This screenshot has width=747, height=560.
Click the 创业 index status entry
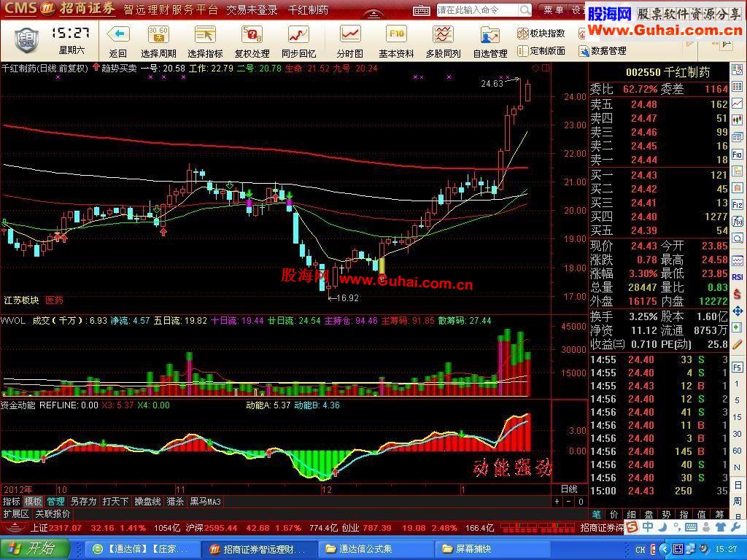(x=418, y=528)
